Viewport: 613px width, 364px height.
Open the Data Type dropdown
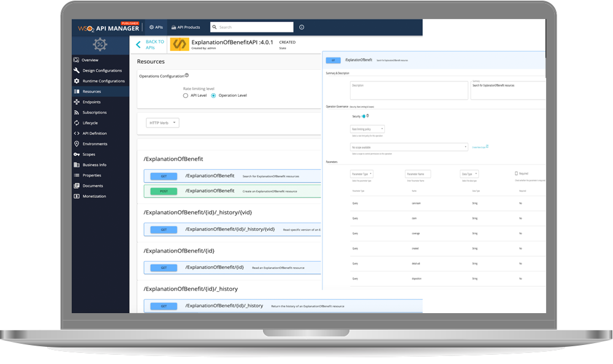[469, 174]
